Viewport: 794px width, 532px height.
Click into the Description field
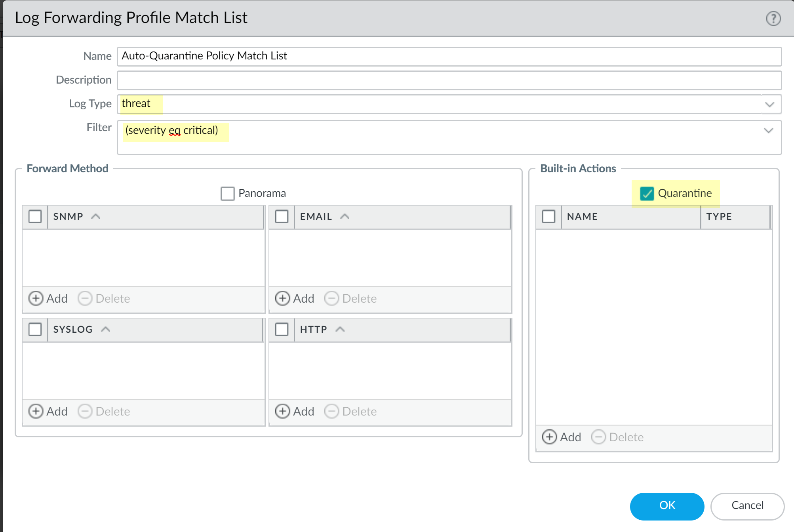pyautogui.click(x=449, y=80)
